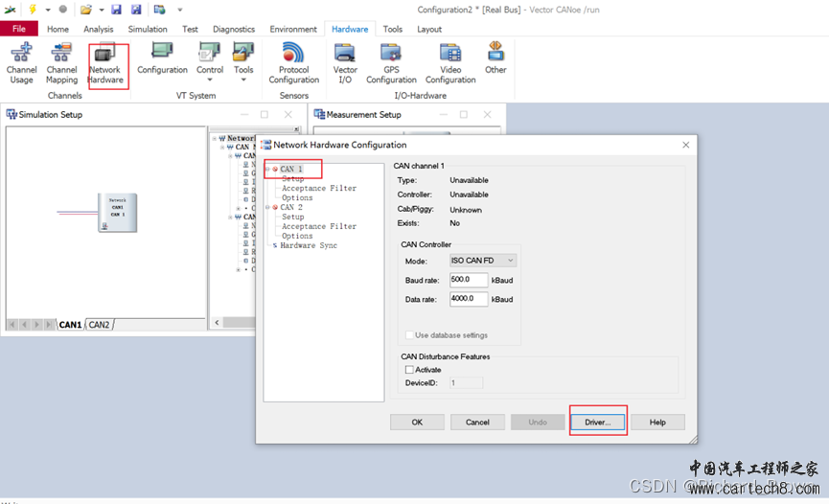Enable the Activate CAN disturbance checkbox

tap(410, 369)
